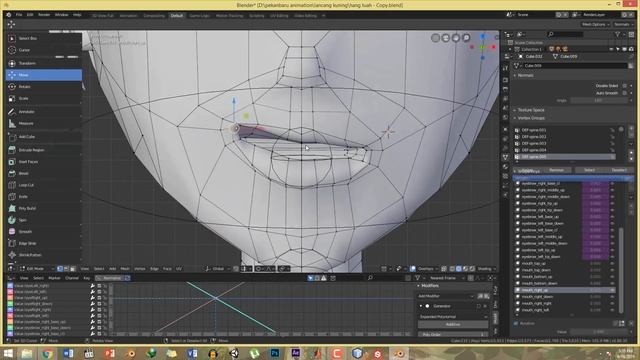The image size is (640, 360).
Task: Select the Rotate tool
Action: 44,87
